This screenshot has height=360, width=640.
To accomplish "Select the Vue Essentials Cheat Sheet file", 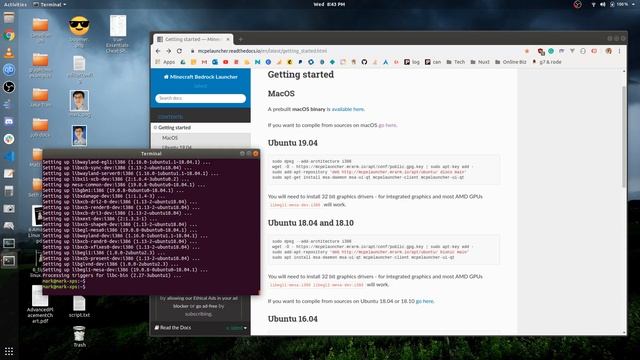I will [118, 34].
